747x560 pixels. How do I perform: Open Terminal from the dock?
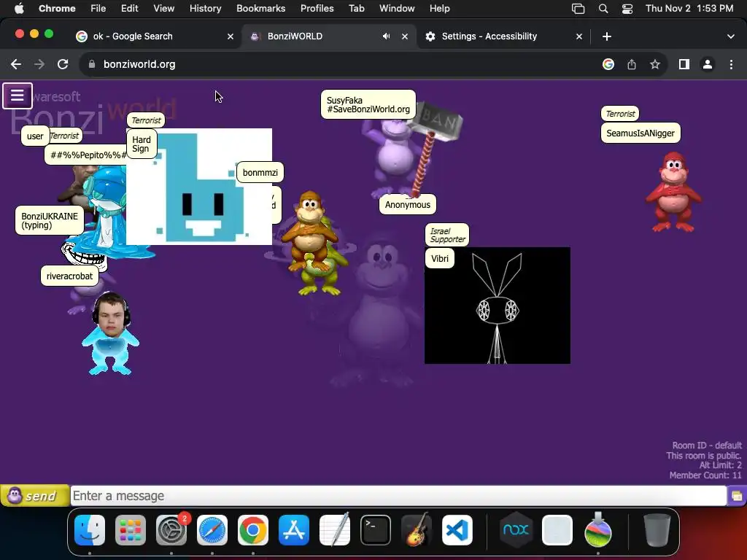[376, 530]
